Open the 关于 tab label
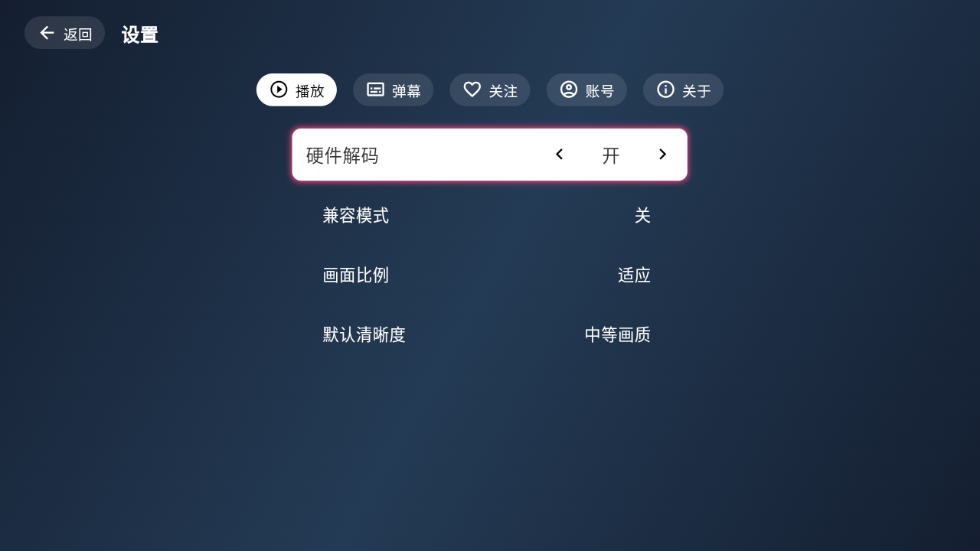The image size is (980, 551). 697,91
